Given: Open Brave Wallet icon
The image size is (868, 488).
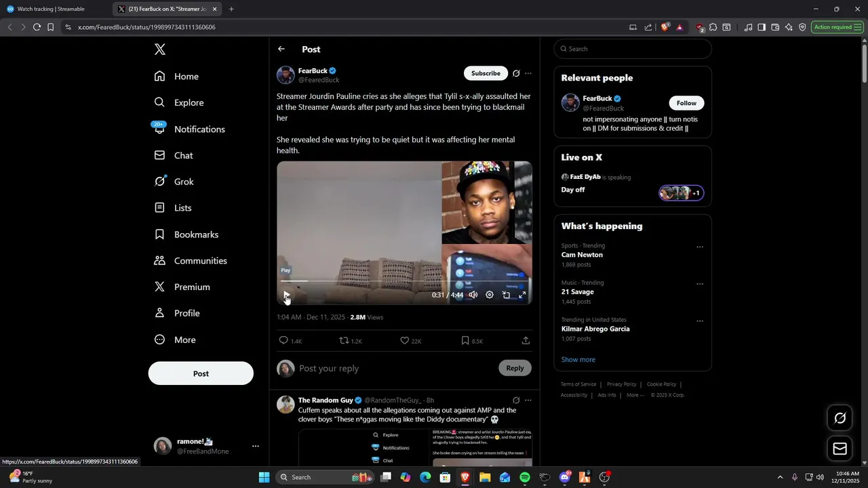Looking at the screenshot, I should [775, 27].
